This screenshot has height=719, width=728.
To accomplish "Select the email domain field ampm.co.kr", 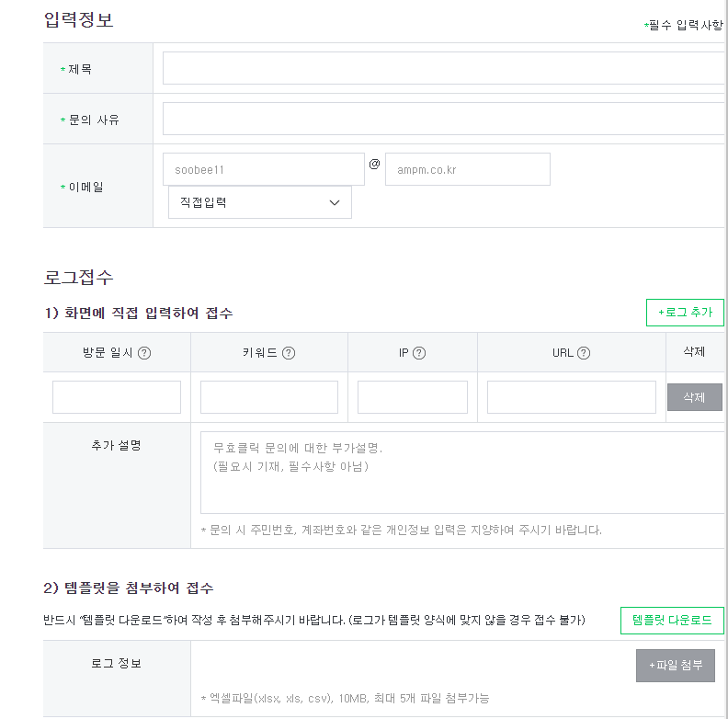I will click(468, 169).
